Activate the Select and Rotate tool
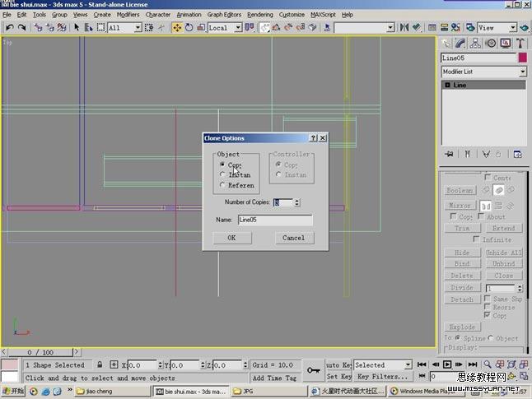 pos(189,27)
